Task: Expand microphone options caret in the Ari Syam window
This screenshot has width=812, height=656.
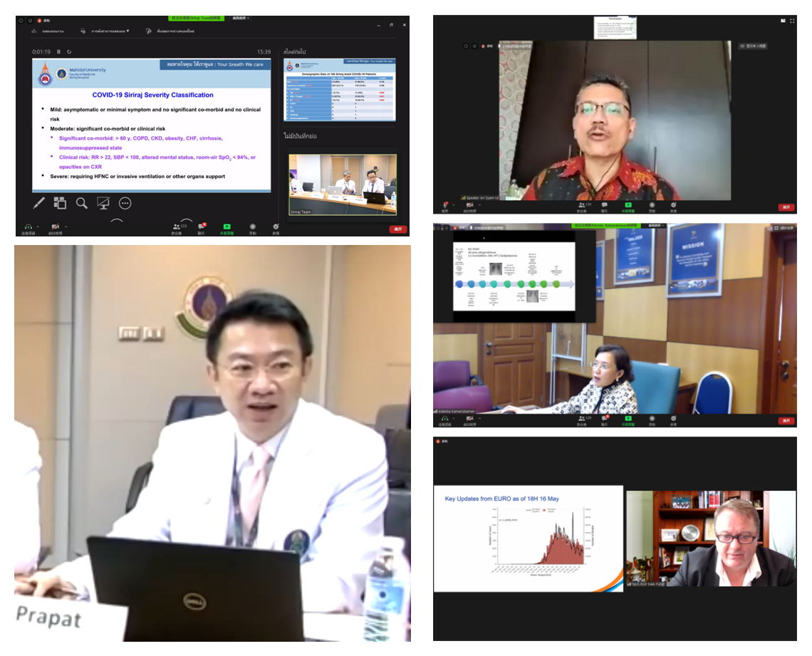Action: point(453,204)
